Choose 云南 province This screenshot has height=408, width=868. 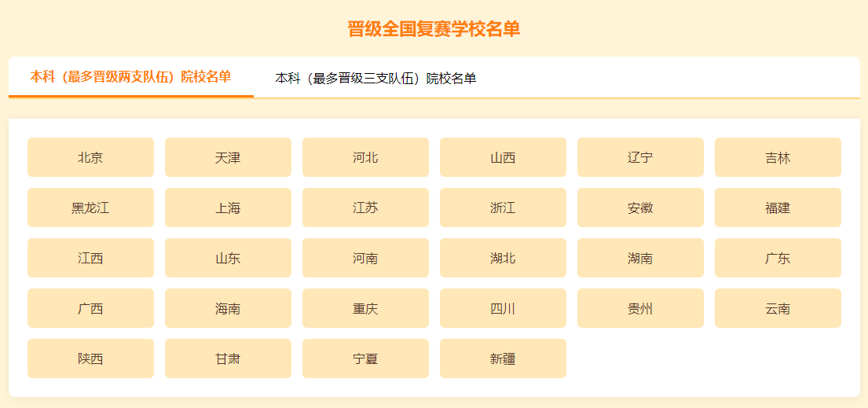point(778,308)
